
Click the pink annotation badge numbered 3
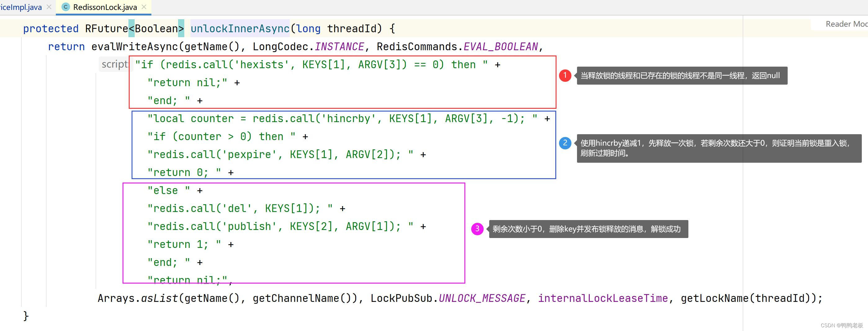[477, 229]
